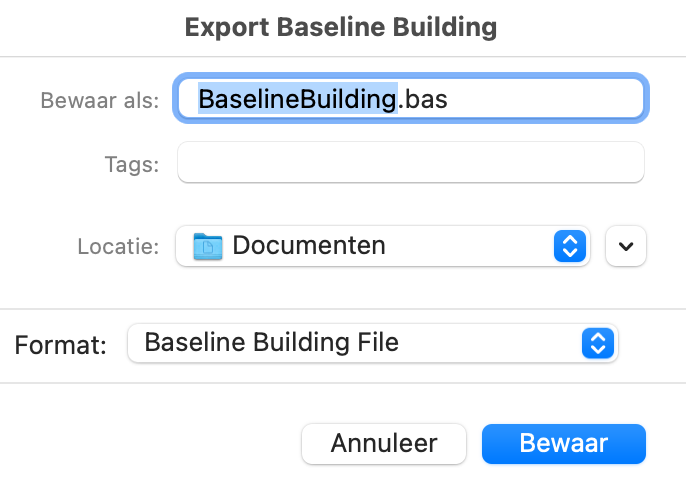Click the Documenten folder icon
Screen dimensions: 686x504
point(208,246)
